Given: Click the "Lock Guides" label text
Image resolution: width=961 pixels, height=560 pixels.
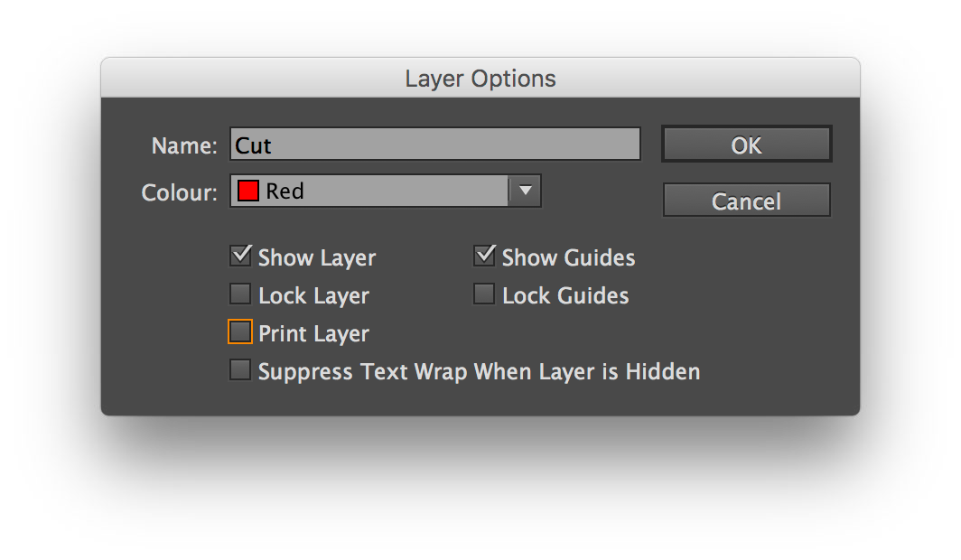Looking at the screenshot, I should (565, 296).
